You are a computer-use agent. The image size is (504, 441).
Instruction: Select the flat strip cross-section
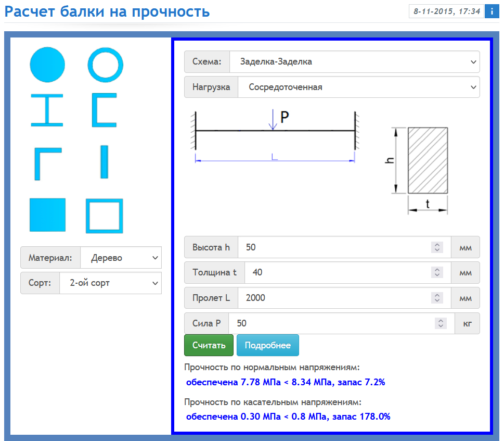[x=104, y=162]
